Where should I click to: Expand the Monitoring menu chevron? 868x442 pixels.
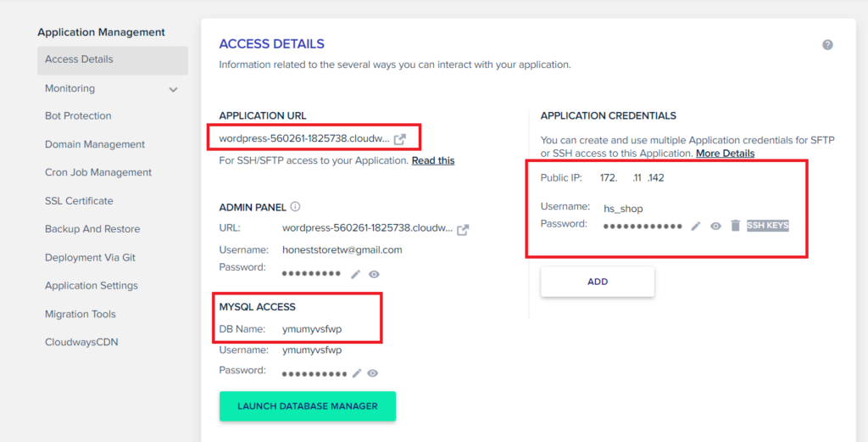173,89
